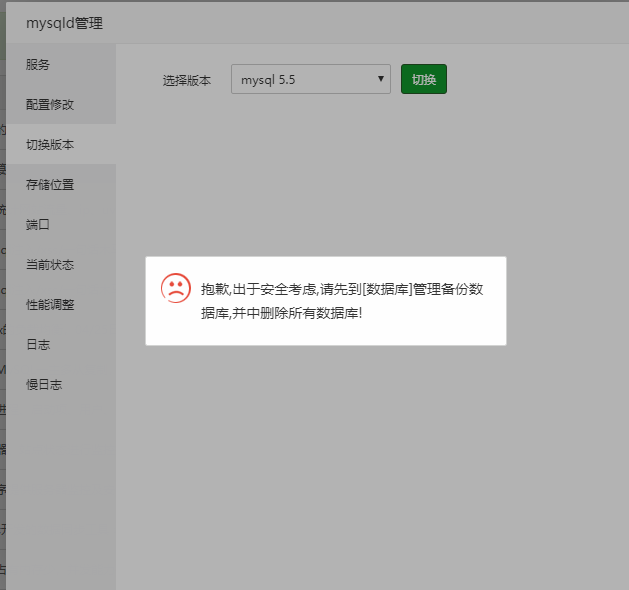
Task: Open the 慢日志 sidebar tab
Action: [x=61, y=385]
